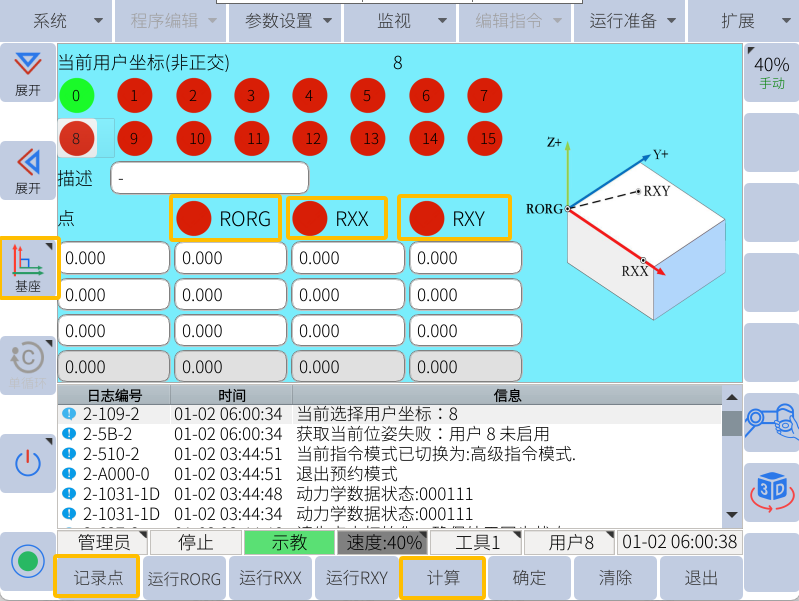This screenshot has width=799, height=601.
Task: Click the 40% 手动 speed mode button
Action: point(771,73)
